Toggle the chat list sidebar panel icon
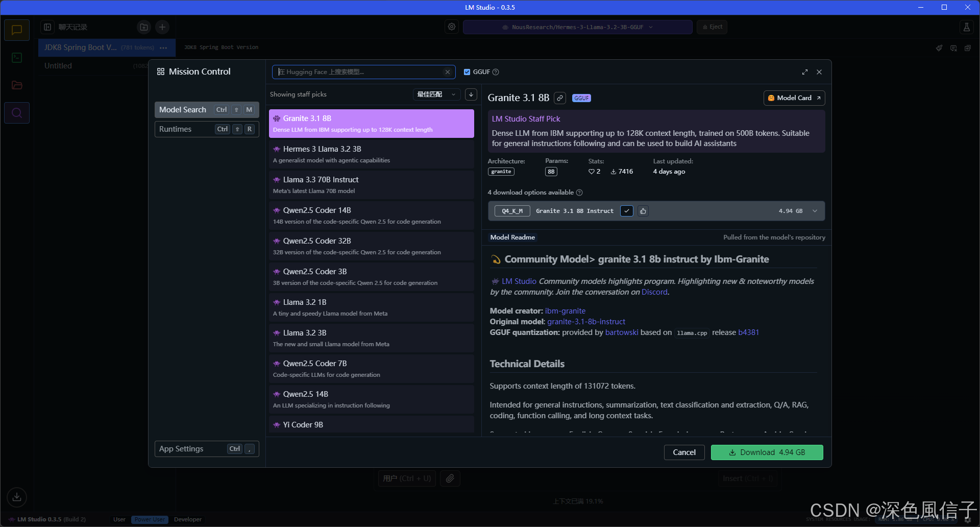The width and height of the screenshot is (980, 527). (47, 27)
